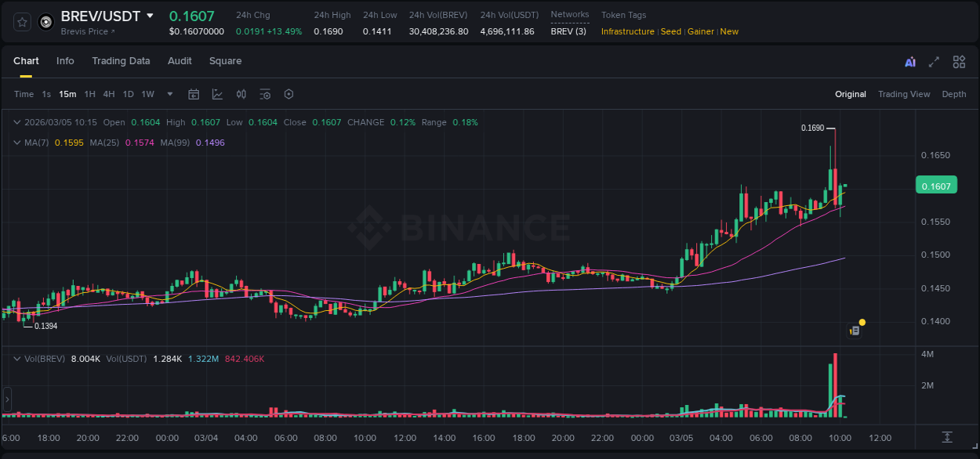980x459 pixels.
Task: Open the indicator settings icon
Action: point(265,94)
